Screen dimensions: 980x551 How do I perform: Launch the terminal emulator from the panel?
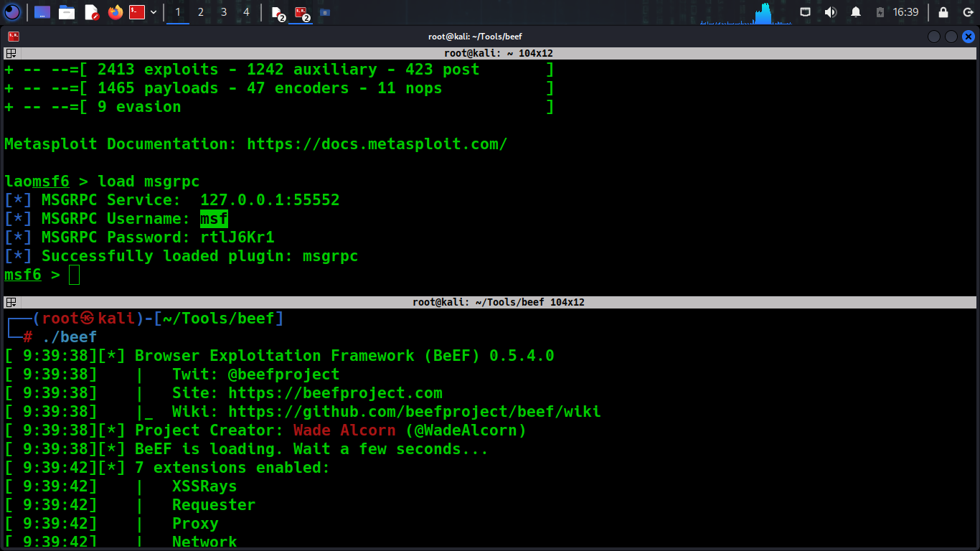coord(137,12)
